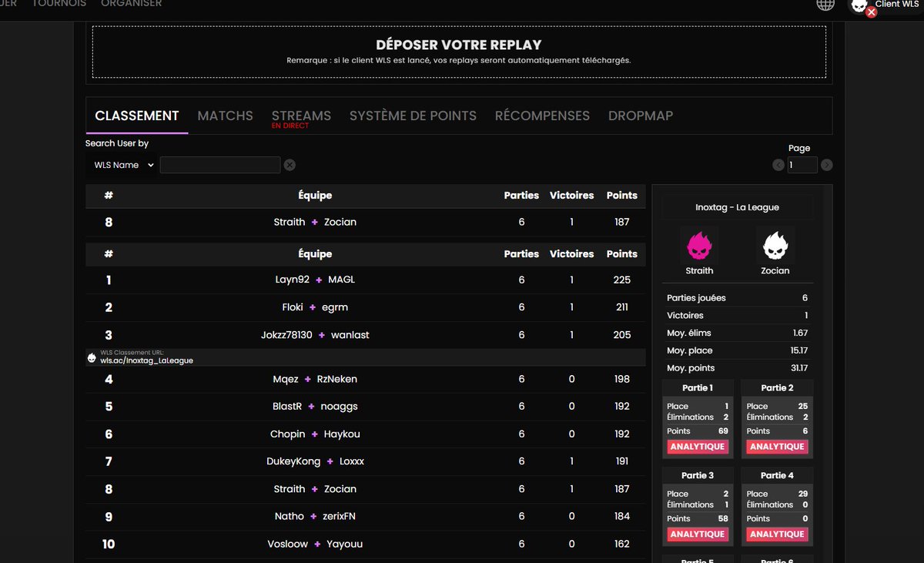This screenshot has width=924, height=563.
Task: Click the Partie 4 card header
Action: 777,476
